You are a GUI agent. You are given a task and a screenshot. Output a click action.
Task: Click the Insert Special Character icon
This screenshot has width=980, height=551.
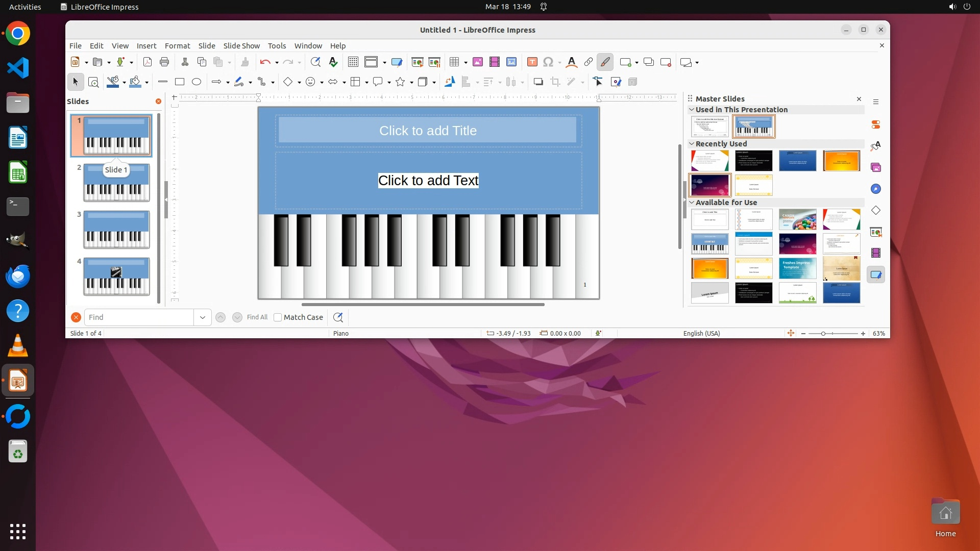click(x=548, y=62)
